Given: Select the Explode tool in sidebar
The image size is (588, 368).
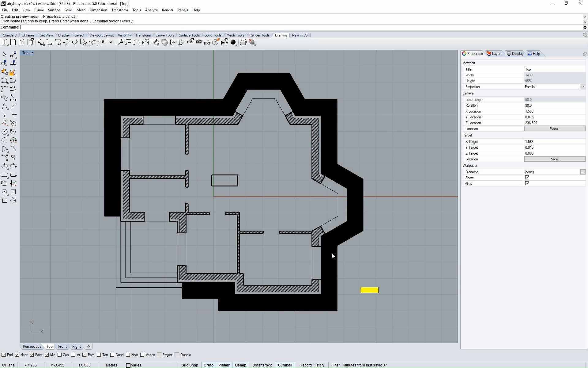Looking at the screenshot, I should 13,72.
